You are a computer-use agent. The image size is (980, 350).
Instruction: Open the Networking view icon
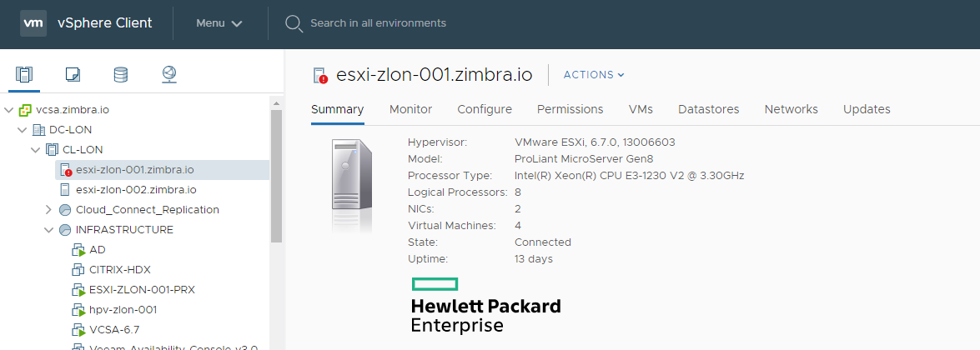tap(168, 75)
